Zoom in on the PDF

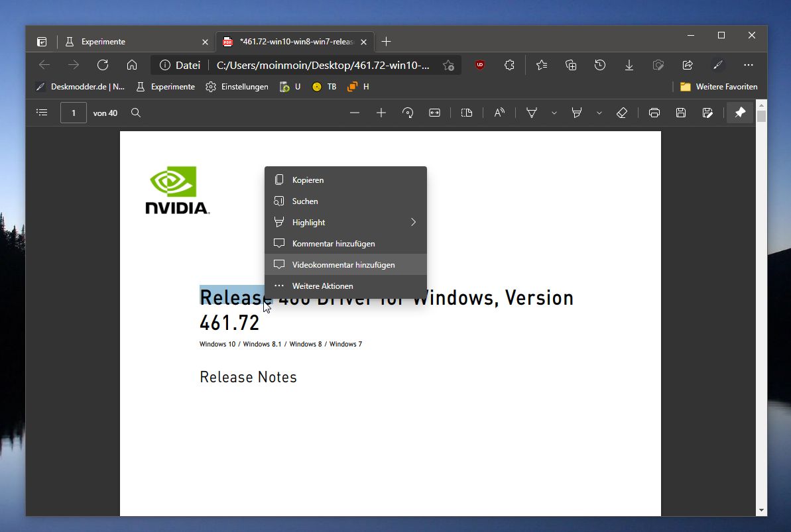pyautogui.click(x=381, y=113)
